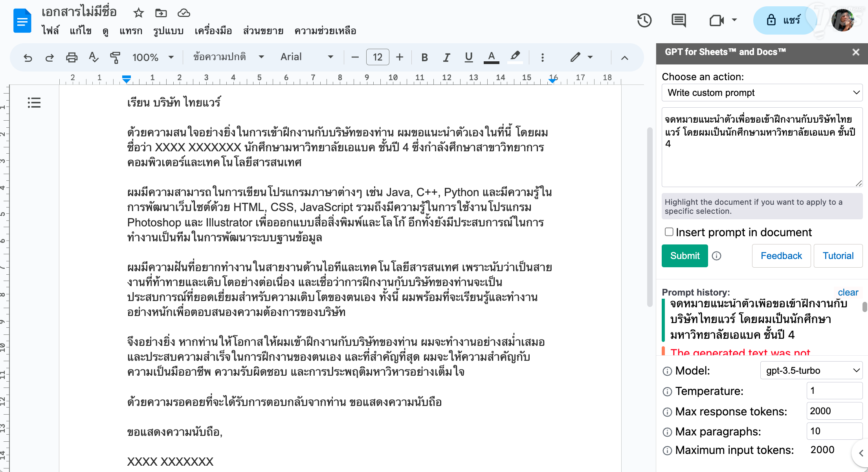Open the รูปแบบ menu
Image resolution: width=868 pixels, height=472 pixels.
[168, 31]
